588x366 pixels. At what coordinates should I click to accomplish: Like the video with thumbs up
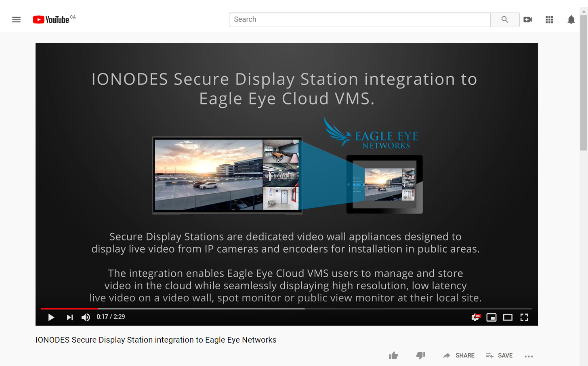point(393,356)
